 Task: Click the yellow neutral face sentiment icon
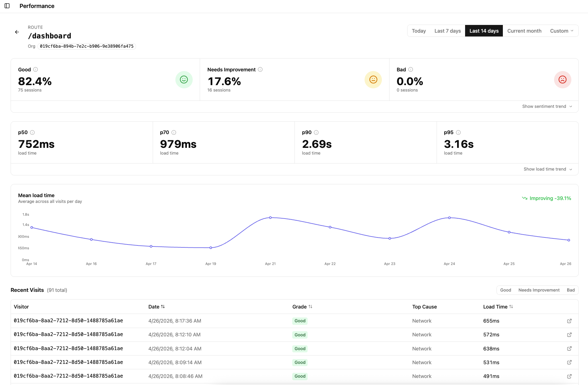[x=373, y=80]
